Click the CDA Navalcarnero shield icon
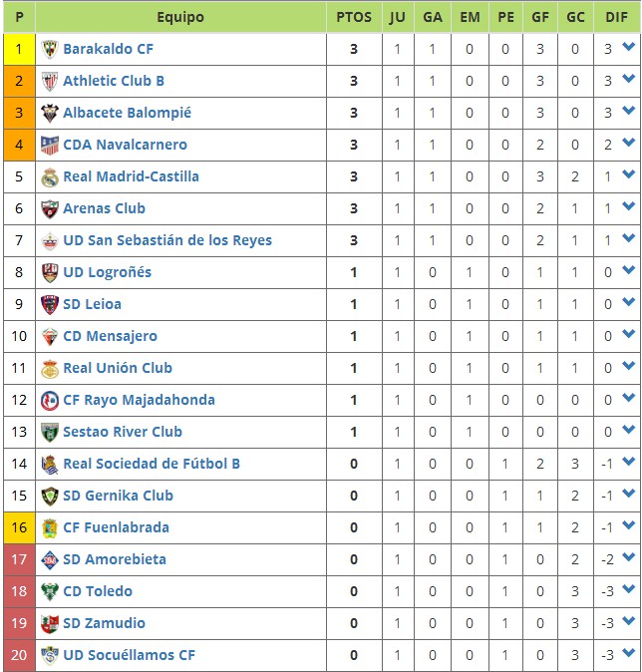 point(49,145)
